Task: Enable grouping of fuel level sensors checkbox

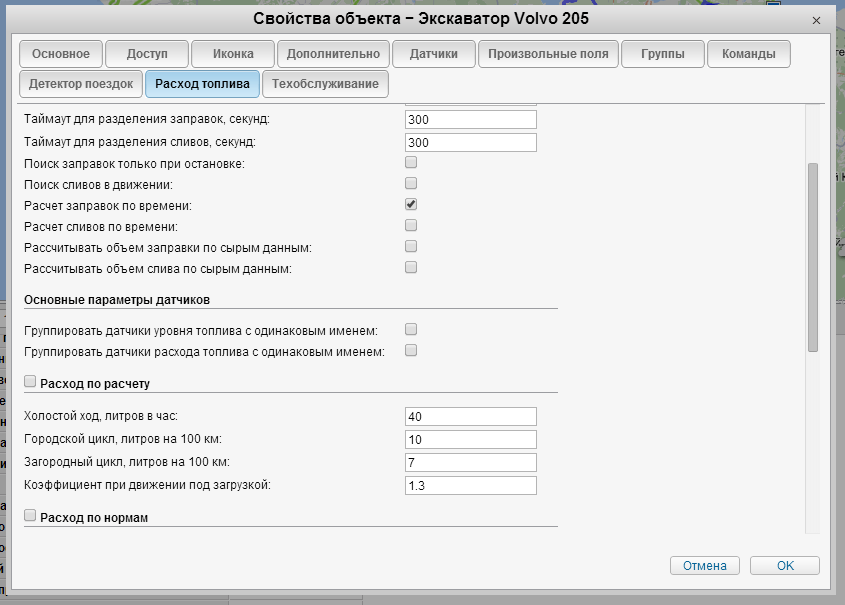Action: [x=411, y=329]
